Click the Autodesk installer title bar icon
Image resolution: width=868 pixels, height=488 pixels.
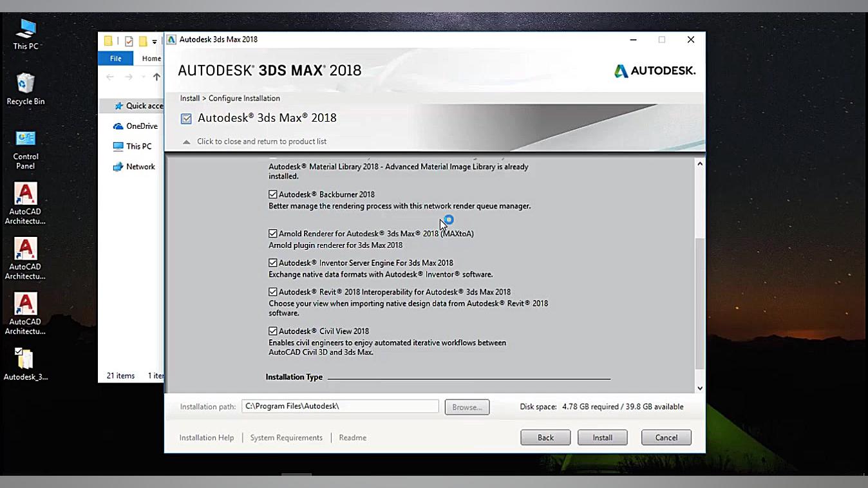tap(171, 39)
